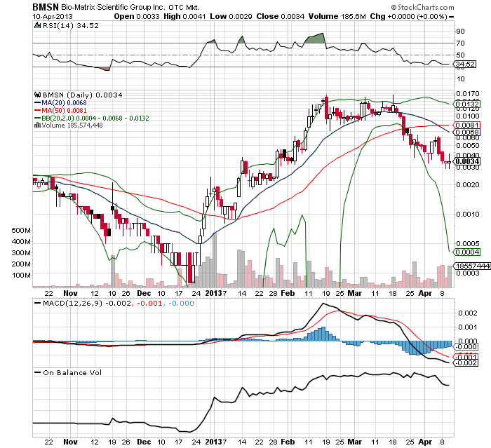
Task: Click the MACD(12,26,9) panel label
Action: [x=73, y=303]
